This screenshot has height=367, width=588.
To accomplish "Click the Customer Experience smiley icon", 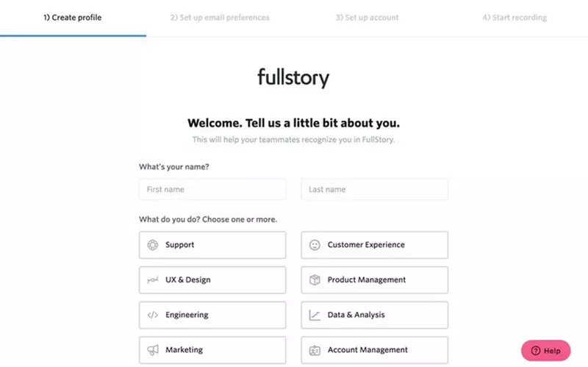I will [315, 245].
